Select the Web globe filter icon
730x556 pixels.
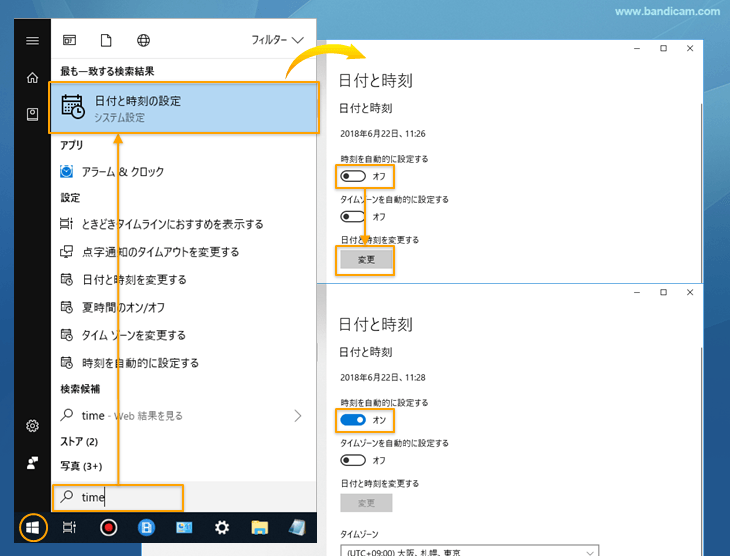coord(144,41)
